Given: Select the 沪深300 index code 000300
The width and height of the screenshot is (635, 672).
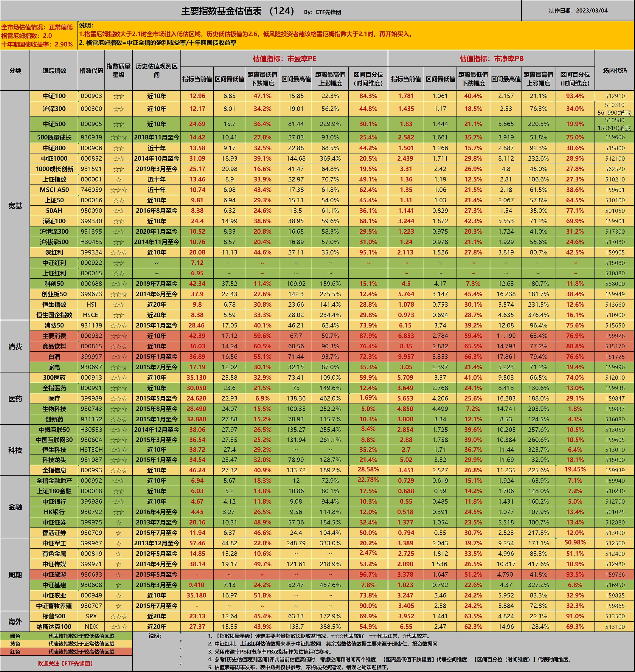Looking at the screenshot, I should point(91,109).
